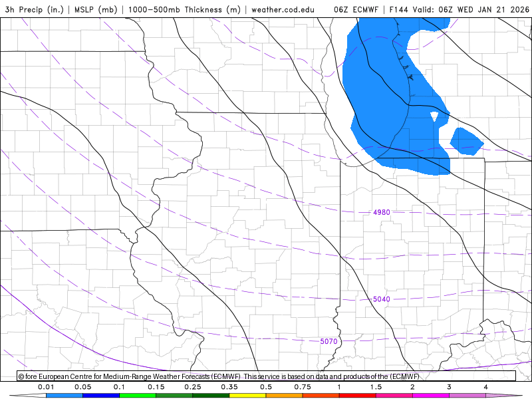Click the 1.5 legend value

click(376, 387)
